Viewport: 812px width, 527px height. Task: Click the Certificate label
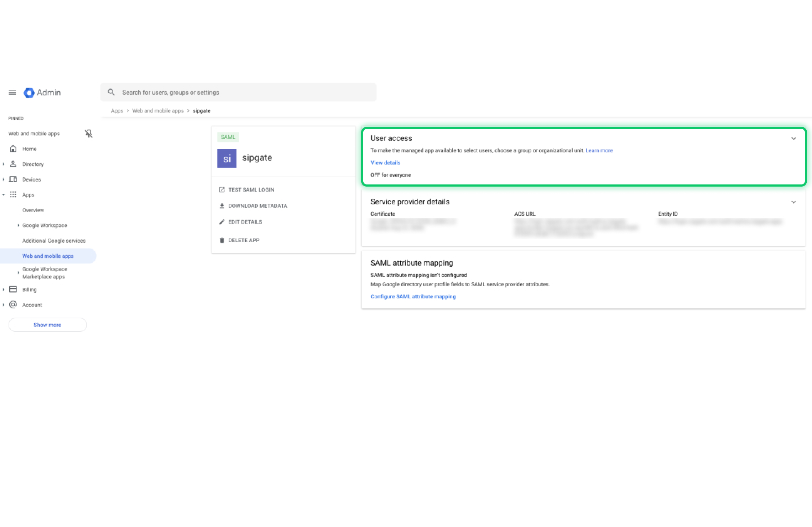pos(383,214)
